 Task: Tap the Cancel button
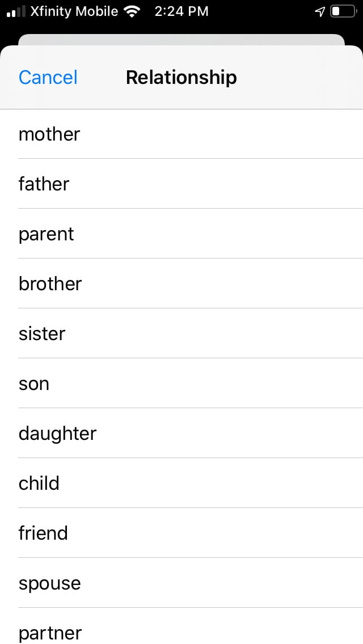(48, 77)
